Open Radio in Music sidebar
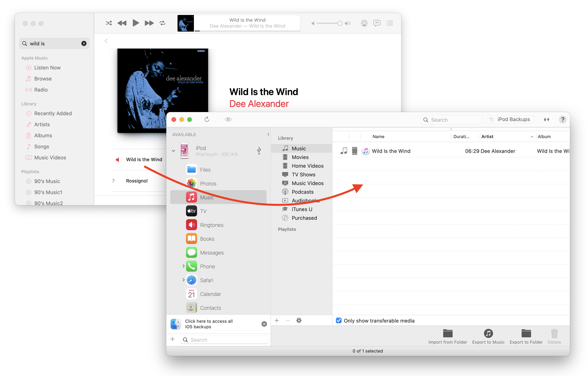 coord(41,90)
